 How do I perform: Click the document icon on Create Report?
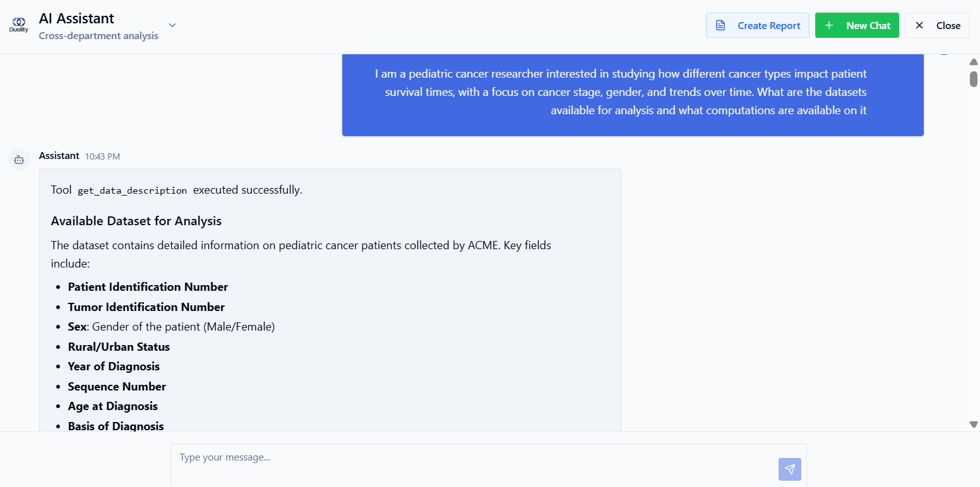coord(720,25)
